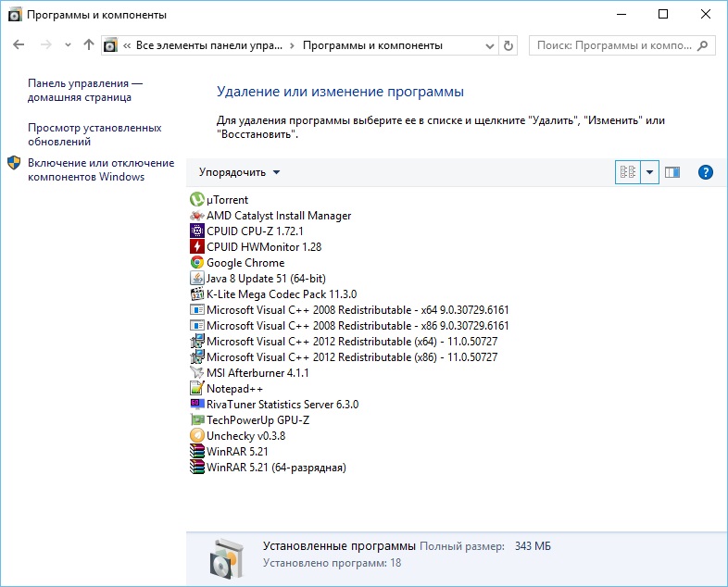
Task: Click the installed programs disc icon
Action: tap(227, 558)
